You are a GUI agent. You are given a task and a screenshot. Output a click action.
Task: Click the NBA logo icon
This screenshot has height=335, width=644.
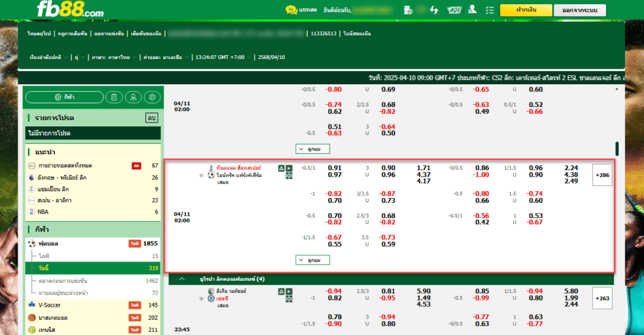[31, 212]
